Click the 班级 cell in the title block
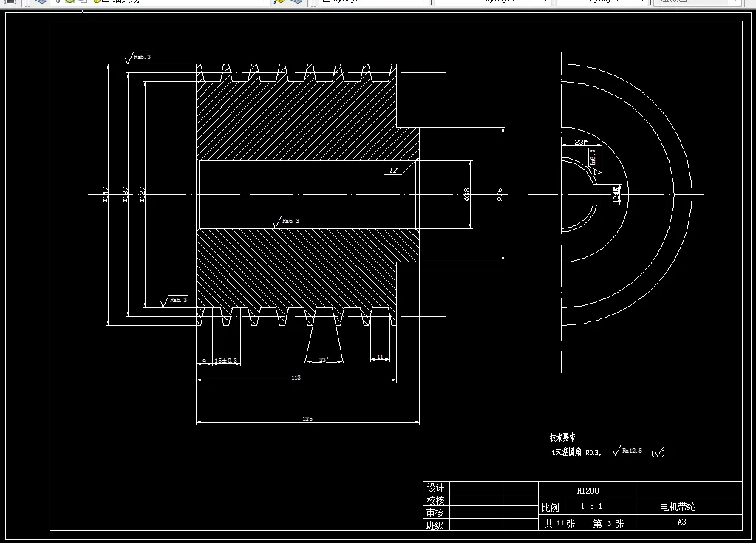Image resolution: width=756 pixels, height=543 pixels. tap(436, 525)
